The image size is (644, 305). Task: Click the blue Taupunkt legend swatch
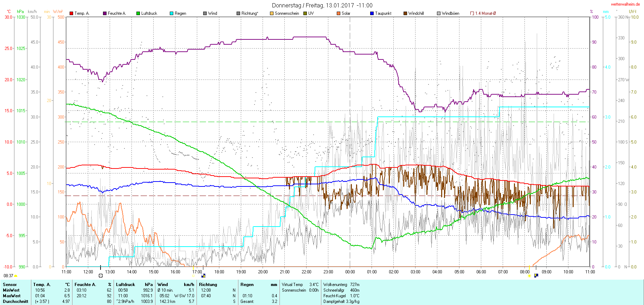tap(372, 13)
